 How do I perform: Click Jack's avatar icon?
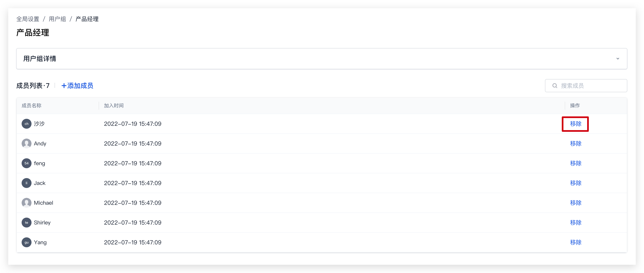pyautogui.click(x=27, y=183)
